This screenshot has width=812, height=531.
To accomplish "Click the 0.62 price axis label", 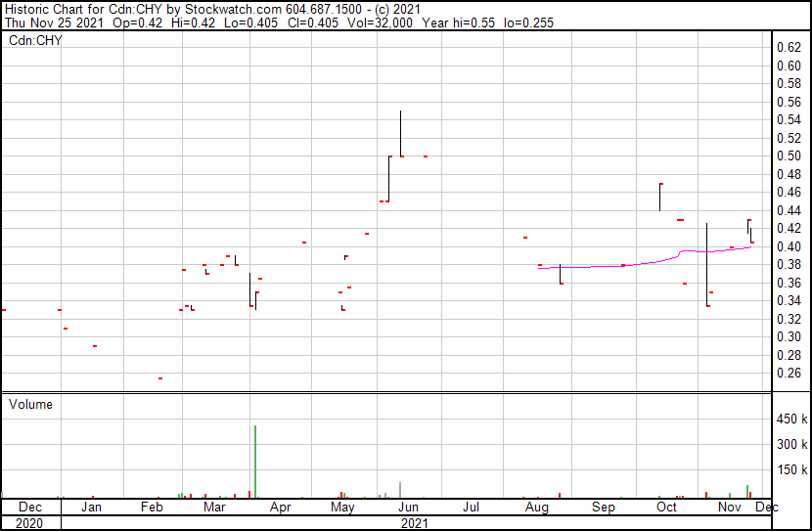I will 789,48.
